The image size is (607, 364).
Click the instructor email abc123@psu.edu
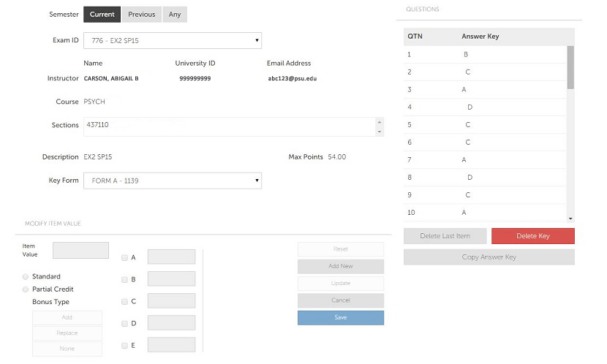[x=293, y=78]
